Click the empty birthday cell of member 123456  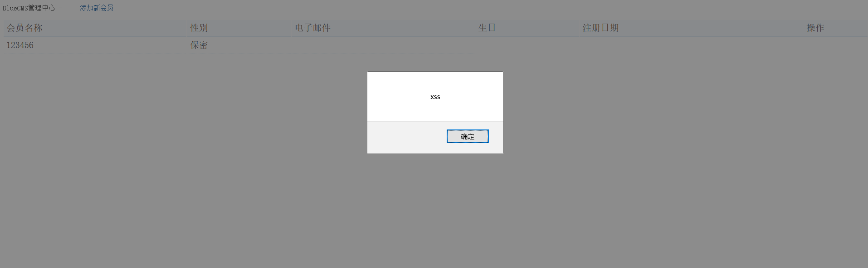[527, 45]
